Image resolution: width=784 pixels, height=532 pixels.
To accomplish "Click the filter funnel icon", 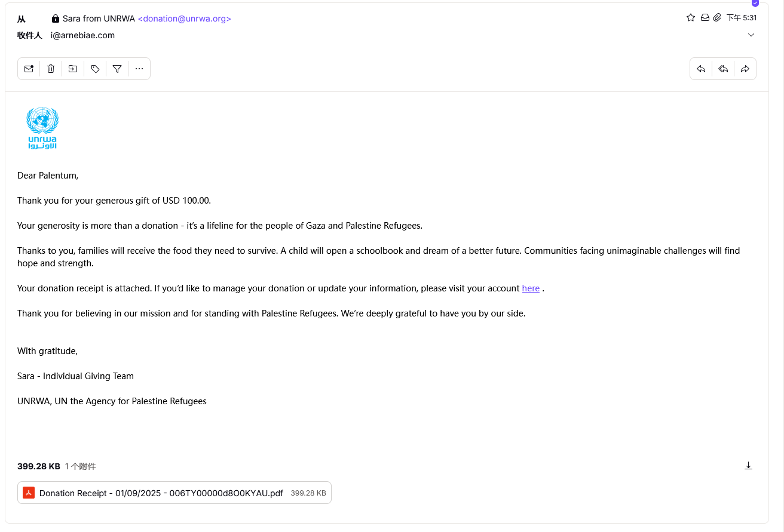I will [117, 69].
